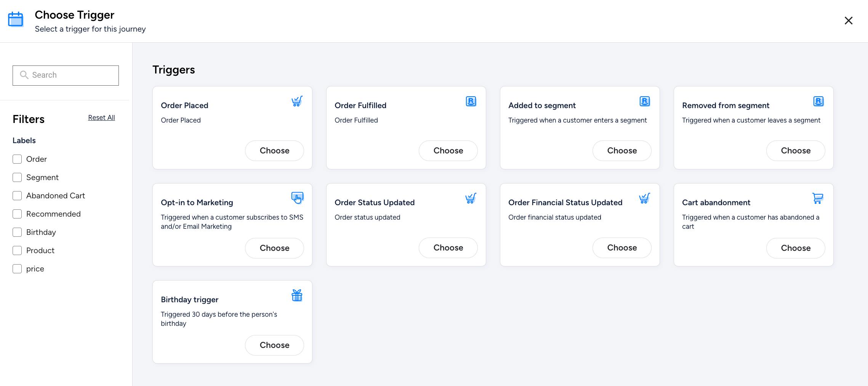This screenshot has height=386, width=868.
Task: Choose the Order Placed trigger
Action: [x=274, y=151]
